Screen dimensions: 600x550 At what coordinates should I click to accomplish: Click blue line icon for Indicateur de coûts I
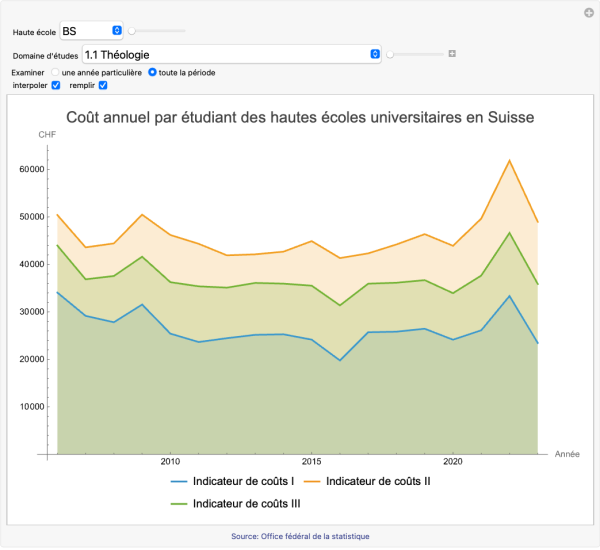179,481
